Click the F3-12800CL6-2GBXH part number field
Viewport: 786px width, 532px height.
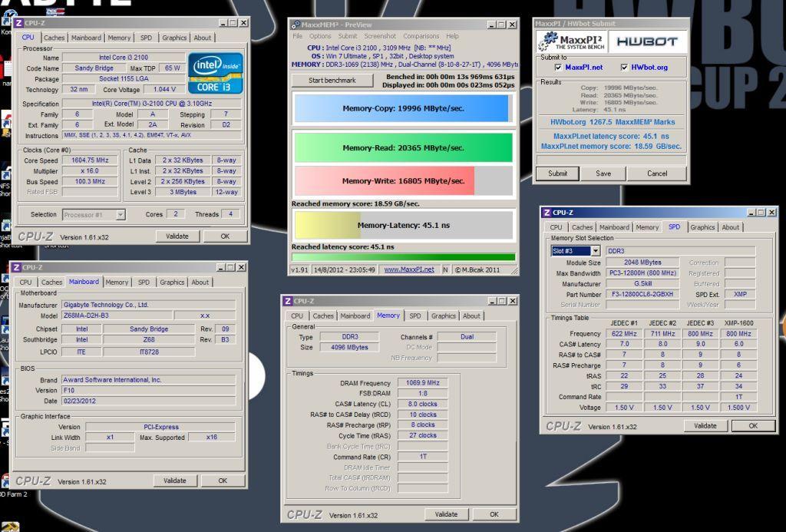coord(642,294)
